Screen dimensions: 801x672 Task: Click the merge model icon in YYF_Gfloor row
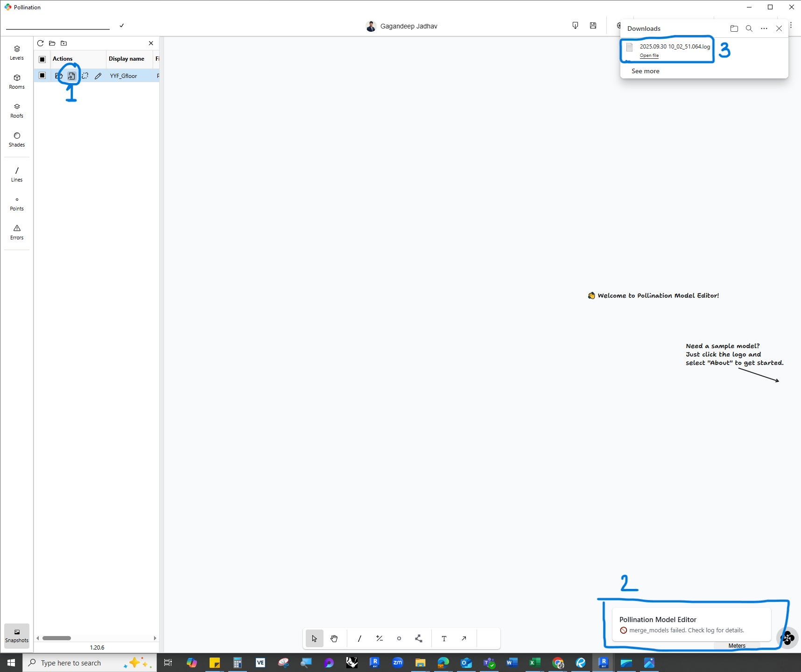71,76
